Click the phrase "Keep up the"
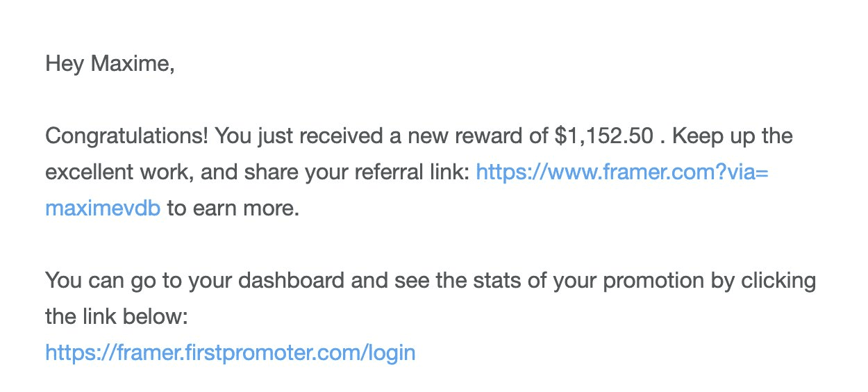 tap(732, 136)
